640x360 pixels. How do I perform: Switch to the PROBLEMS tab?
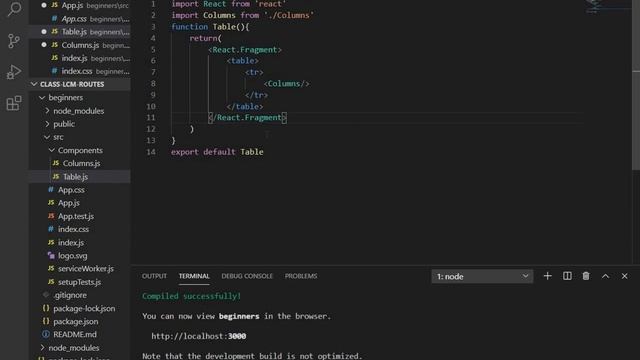point(301,276)
